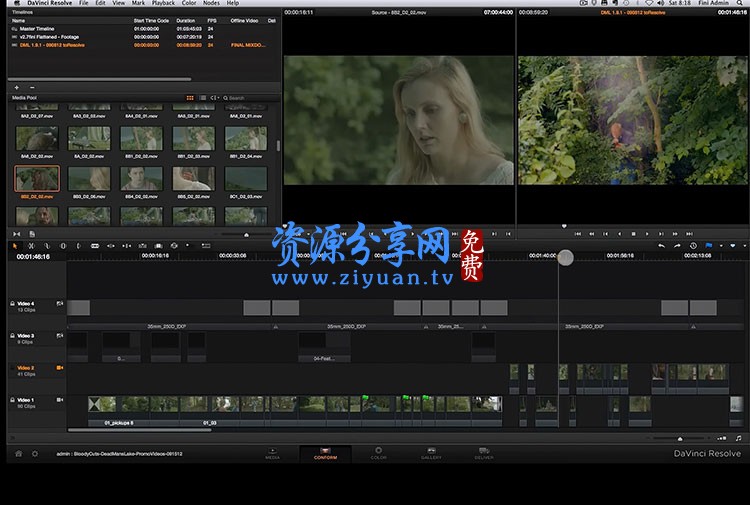This screenshot has width=750, height=505.
Task: Switch to the Conform page
Action: [325, 453]
